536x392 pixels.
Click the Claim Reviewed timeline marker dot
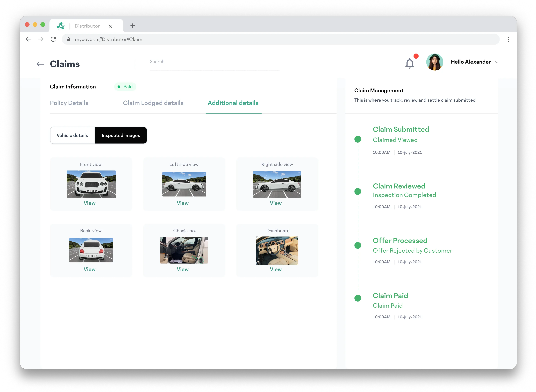358,191
